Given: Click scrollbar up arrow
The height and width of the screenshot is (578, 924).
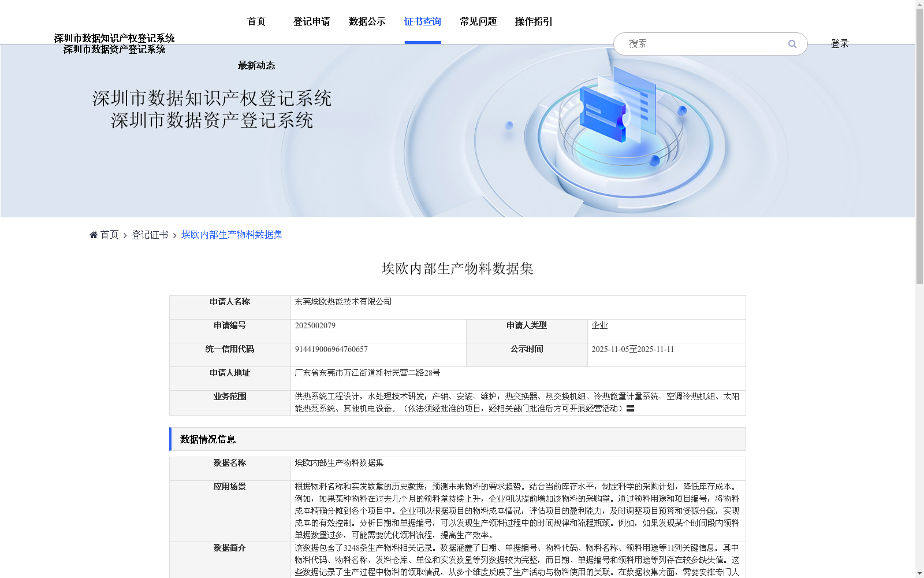Looking at the screenshot, I should tap(919, 4).
